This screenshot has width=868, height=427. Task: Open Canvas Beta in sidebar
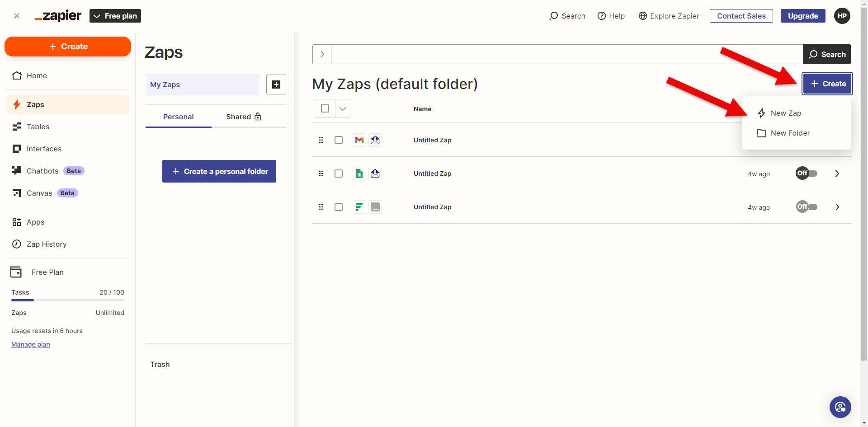point(68,193)
